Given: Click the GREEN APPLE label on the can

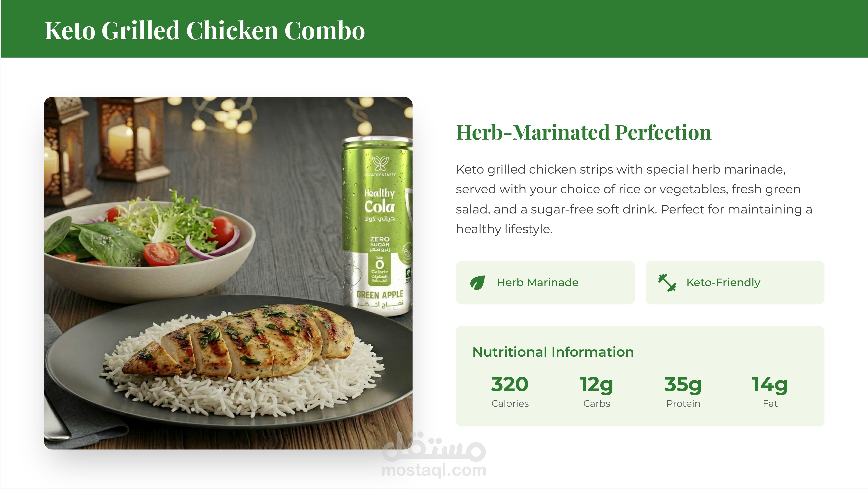Looking at the screenshot, I should (380, 295).
